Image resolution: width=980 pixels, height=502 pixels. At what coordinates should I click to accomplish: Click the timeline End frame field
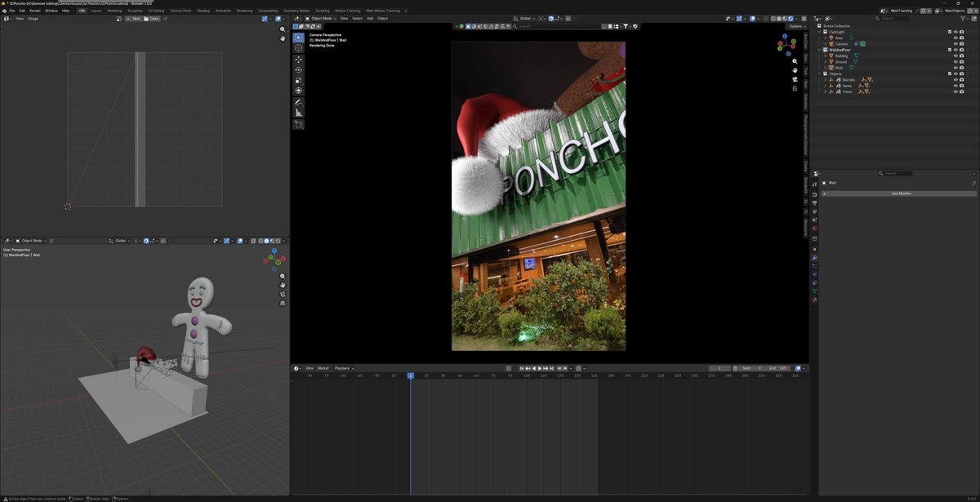pyautogui.click(x=777, y=368)
